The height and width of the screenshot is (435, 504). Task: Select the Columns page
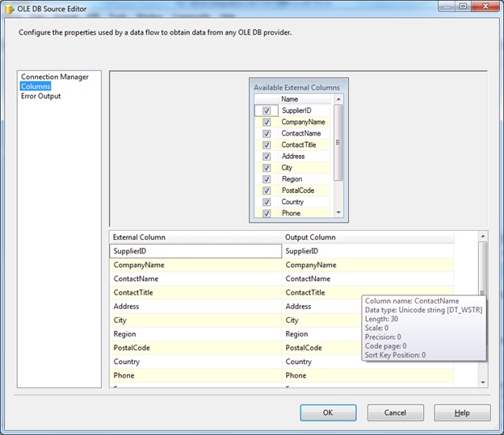36,86
